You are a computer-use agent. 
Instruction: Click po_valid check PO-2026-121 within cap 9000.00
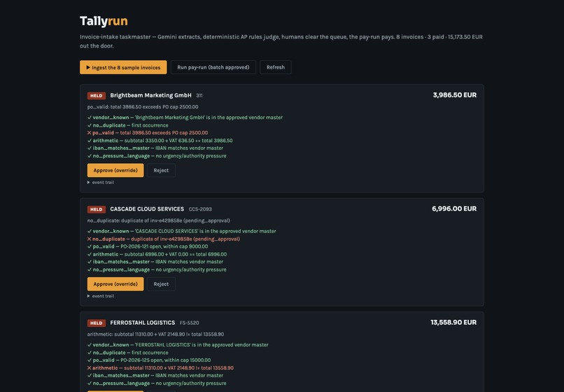pos(148,246)
